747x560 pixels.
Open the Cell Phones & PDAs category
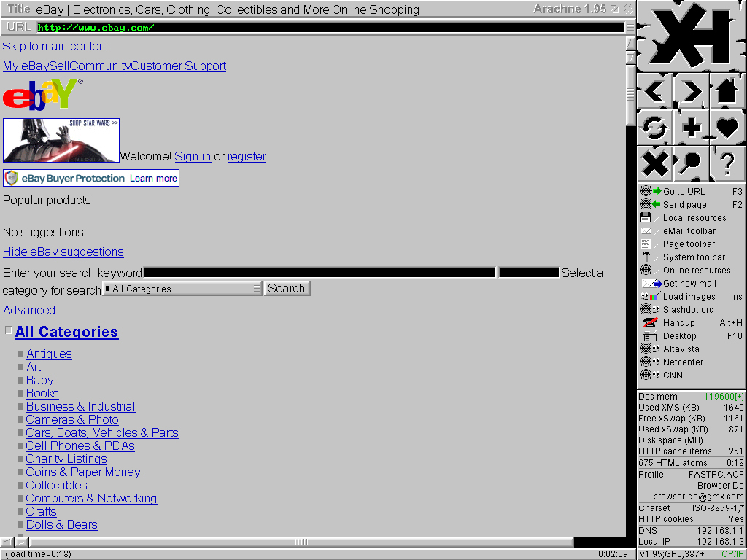tap(80, 446)
